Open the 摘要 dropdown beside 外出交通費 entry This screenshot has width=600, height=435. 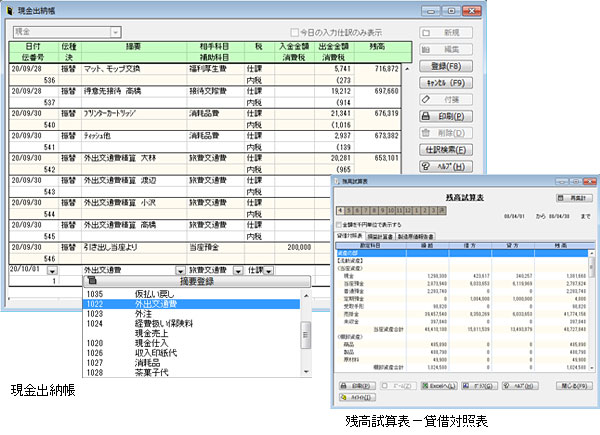click(x=180, y=270)
